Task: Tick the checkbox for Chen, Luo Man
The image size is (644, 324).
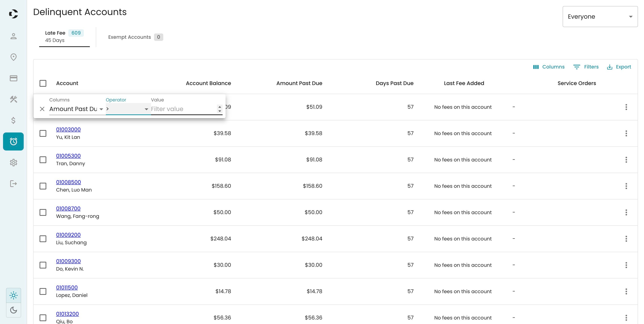Action: pos(43,186)
